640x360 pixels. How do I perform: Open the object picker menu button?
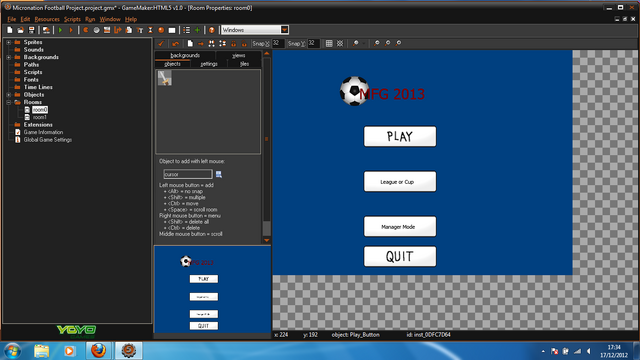(x=219, y=174)
